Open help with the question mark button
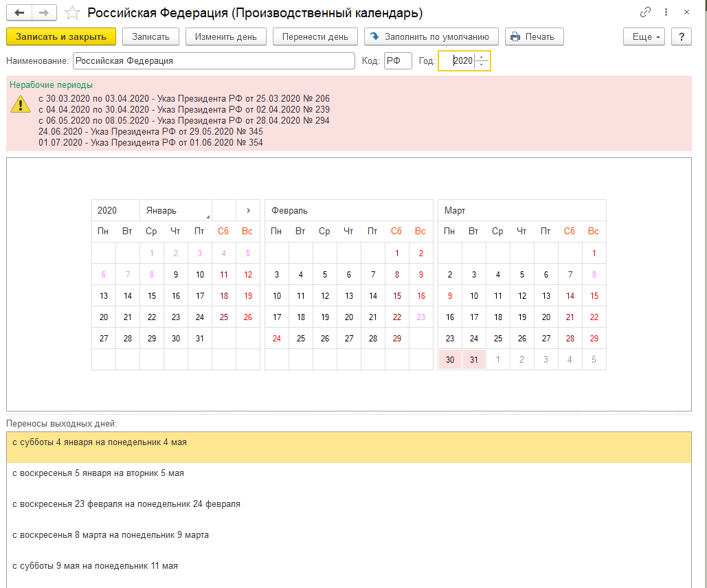 pyautogui.click(x=681, y=36)
